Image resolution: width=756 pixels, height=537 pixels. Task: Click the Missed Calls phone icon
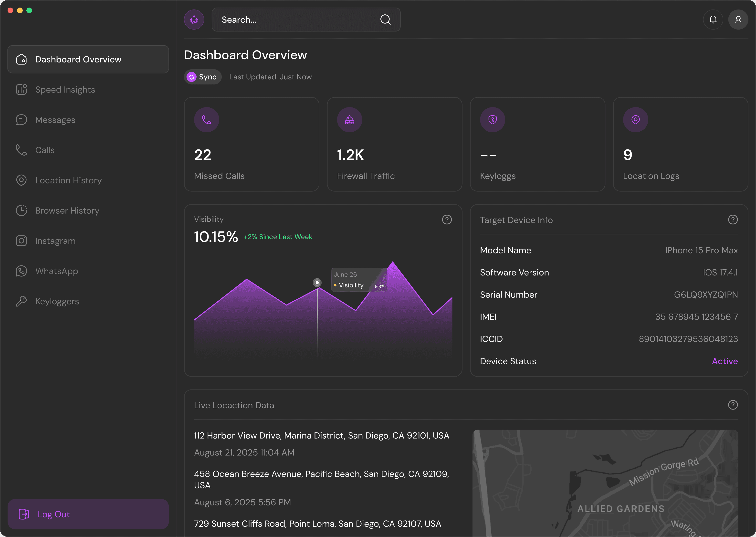pyautogui.click(x=207, y=120)
